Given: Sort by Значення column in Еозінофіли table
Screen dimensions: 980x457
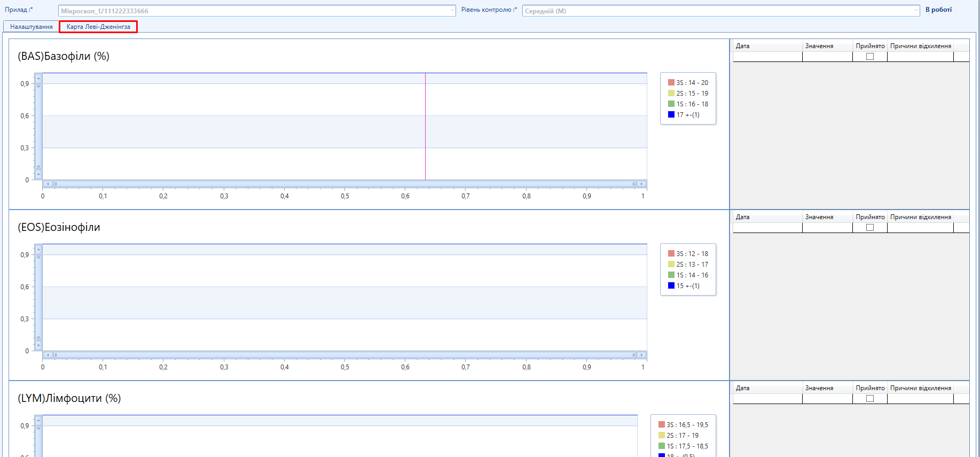Looking at the screenshot, I should 827,217.
